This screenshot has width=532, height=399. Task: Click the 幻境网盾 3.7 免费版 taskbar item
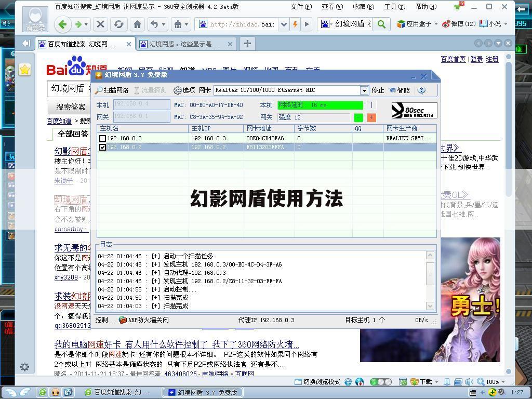pos(203,392)
